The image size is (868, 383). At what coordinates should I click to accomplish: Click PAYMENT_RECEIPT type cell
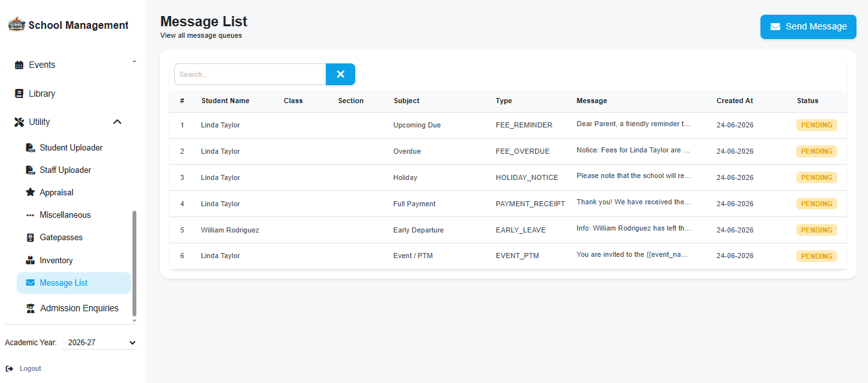[x=530, y=204]
